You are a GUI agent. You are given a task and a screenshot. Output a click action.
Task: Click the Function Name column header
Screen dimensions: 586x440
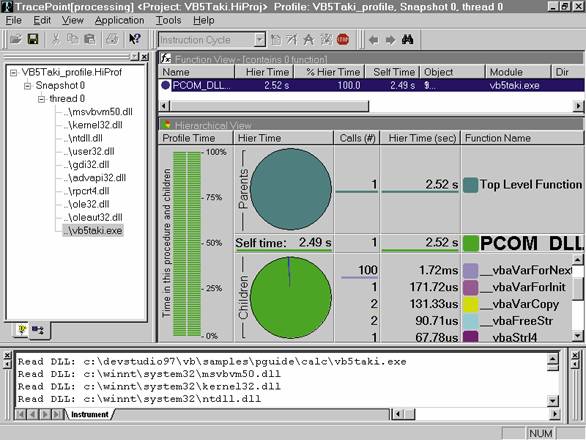(522, 138)
